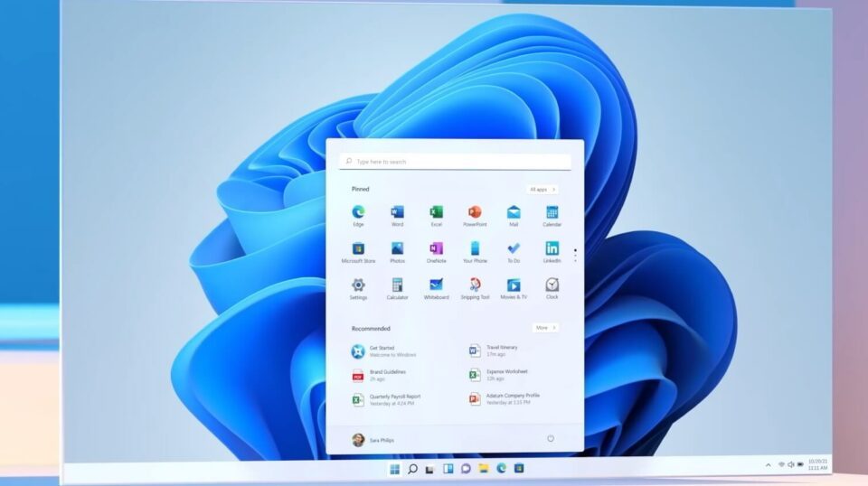The width and height of the screenshot is (868, 486).
Task: Open Adatum Company Profile presentation
Action: point(505,398)
